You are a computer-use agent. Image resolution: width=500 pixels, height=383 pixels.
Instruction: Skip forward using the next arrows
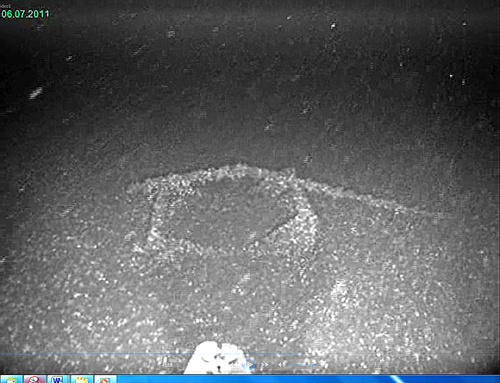tap(264, 365)
